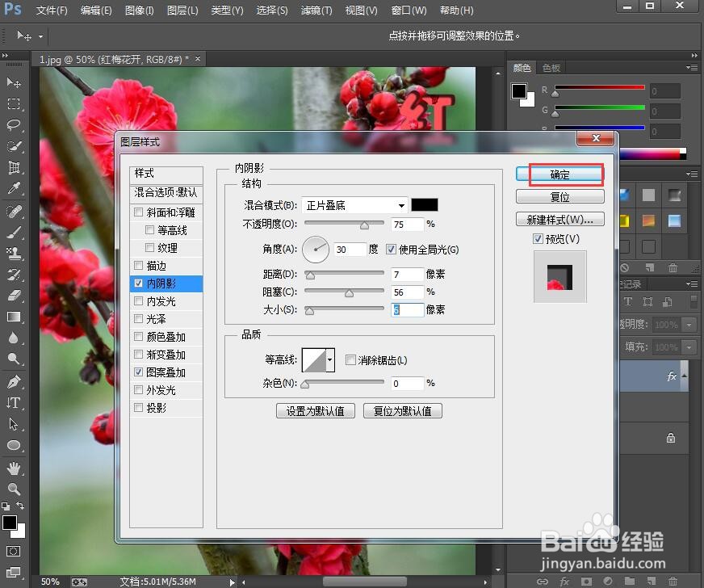Click 设置为默认值 button
The image size is (704, 588).
315,410
